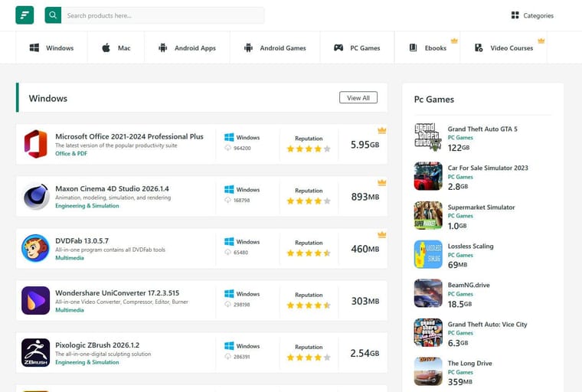Viewport: 582px width, 392px height.
Task: Click the Lossless Scaling duck thumbnail
Action: [428, 254]
